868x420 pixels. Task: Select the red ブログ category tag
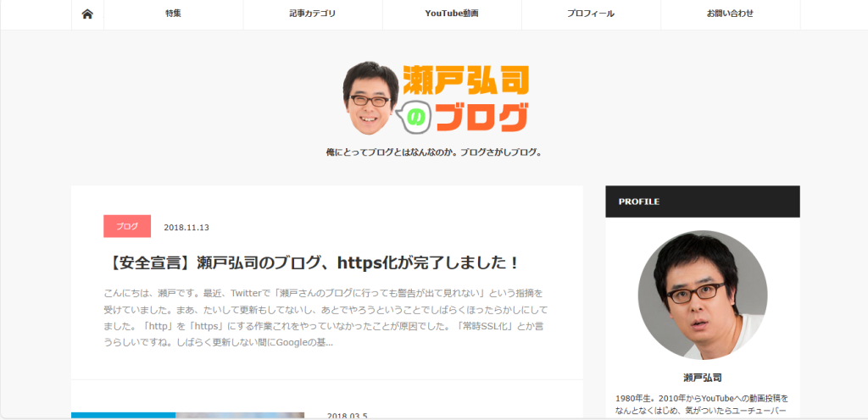[127, 227]
